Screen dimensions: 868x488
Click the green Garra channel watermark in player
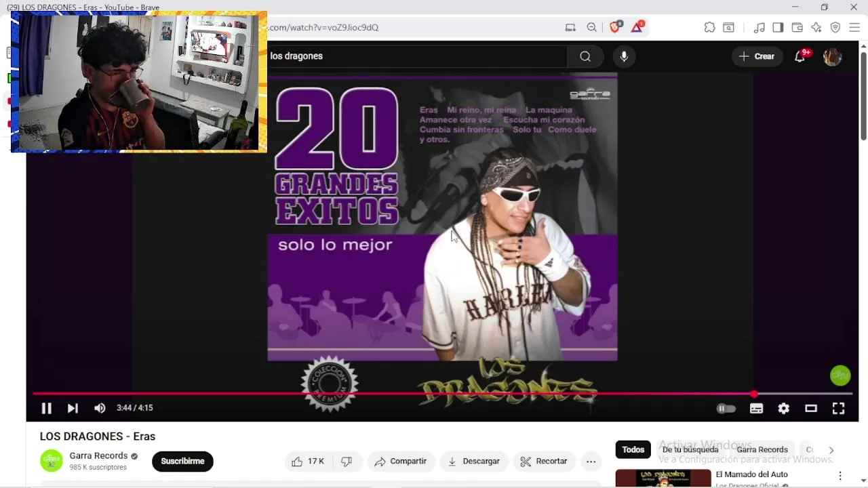[x=840, y=375]
